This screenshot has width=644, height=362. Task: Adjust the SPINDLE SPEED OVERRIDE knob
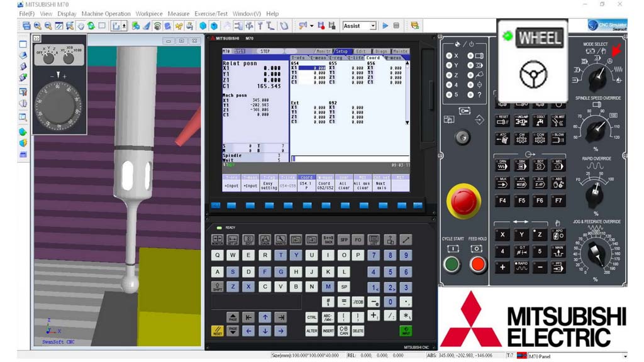596,129
